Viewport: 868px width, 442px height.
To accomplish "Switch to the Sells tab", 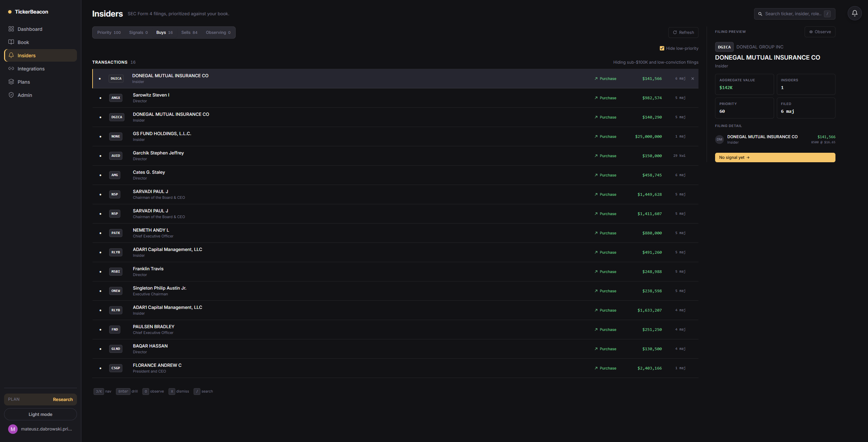I will (x=189, y=33).
